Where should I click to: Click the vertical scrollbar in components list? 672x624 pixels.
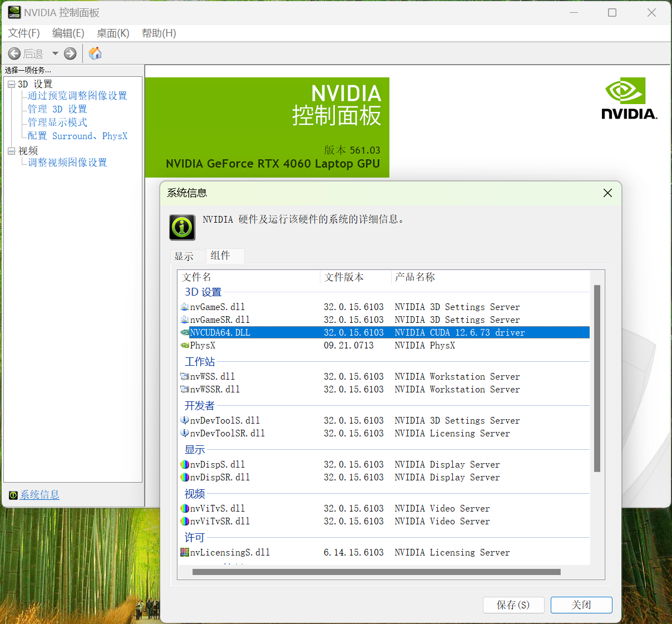click(597, 379)
